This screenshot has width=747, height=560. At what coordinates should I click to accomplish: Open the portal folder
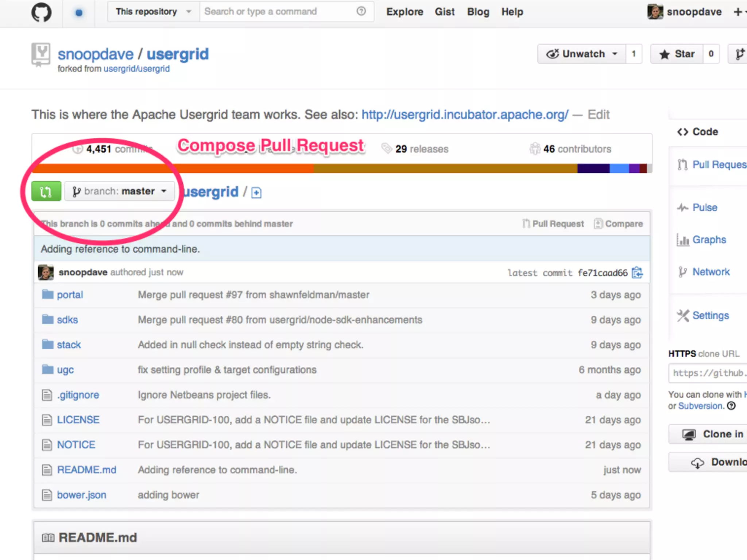pos(70,295)
